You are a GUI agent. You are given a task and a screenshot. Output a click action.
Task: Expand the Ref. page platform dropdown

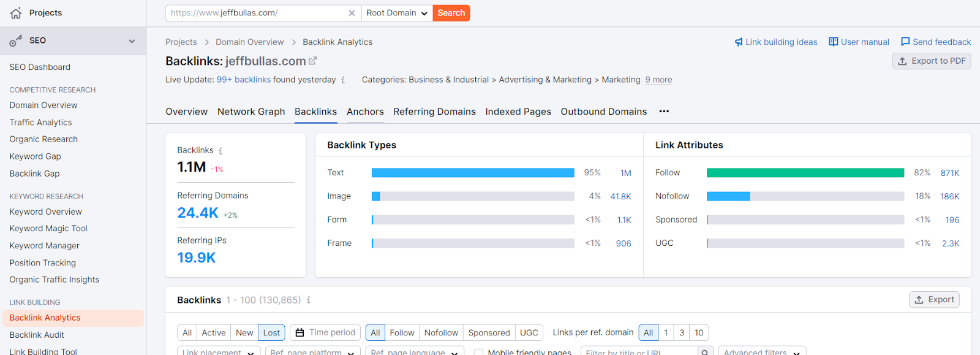[312, 352]
